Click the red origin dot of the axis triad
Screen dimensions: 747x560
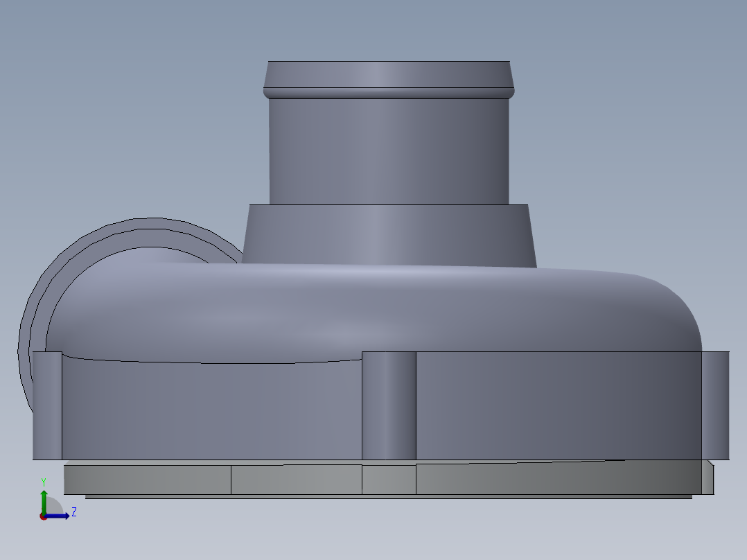click(43, 516)
